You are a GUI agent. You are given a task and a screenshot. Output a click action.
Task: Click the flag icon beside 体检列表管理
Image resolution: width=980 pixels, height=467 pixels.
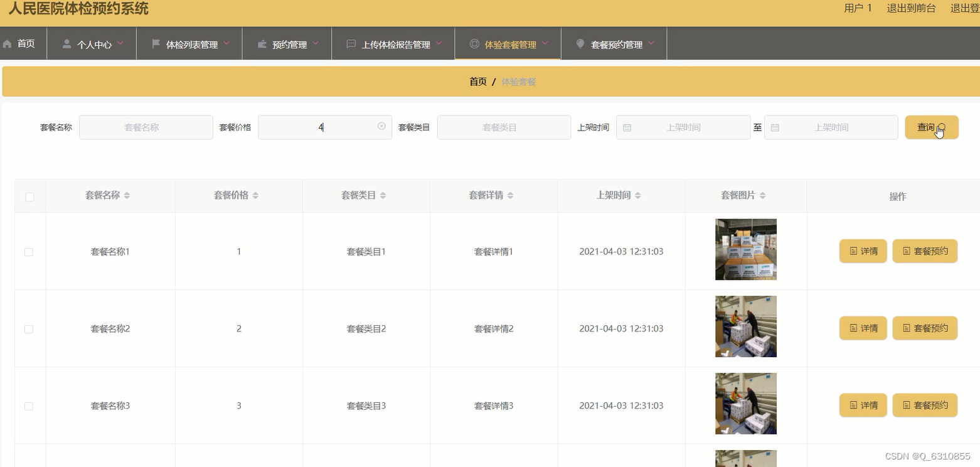tap(156, 44)
